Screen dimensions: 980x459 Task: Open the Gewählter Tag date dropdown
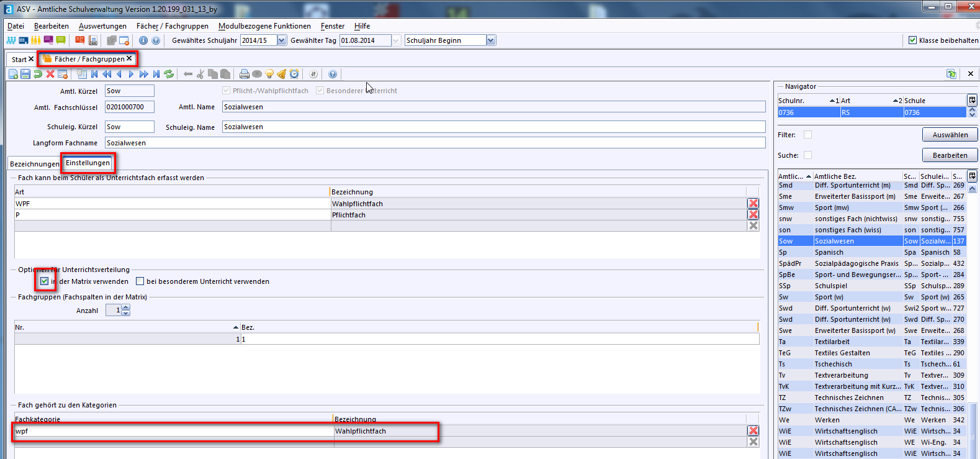pos(396,40)
